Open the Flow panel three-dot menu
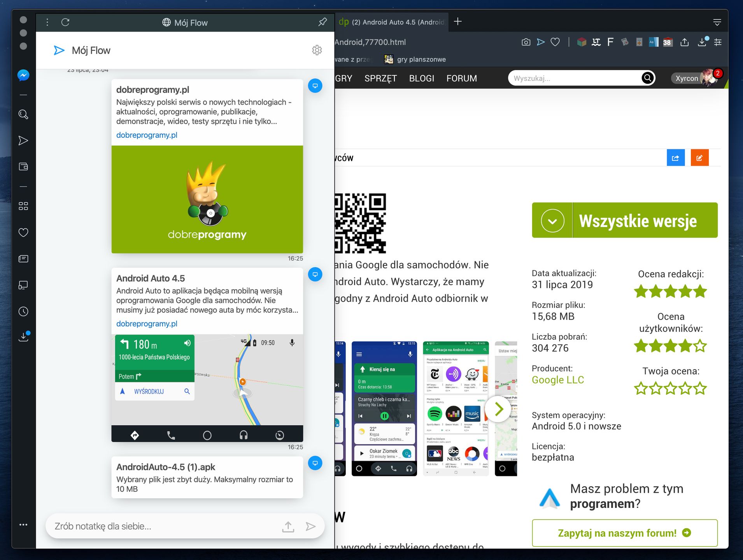 pyautogui.click(x=47, y=22)
